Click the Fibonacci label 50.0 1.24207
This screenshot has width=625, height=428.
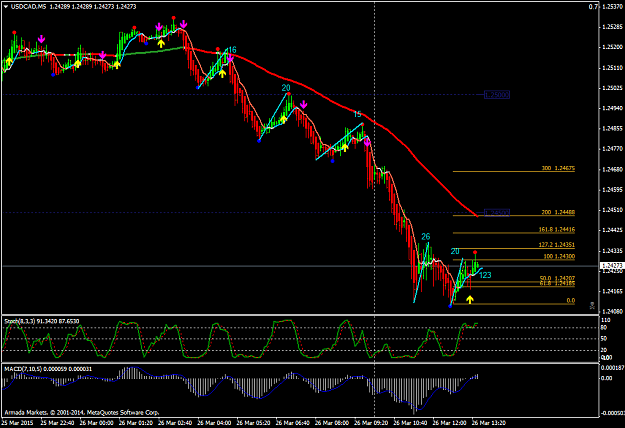pyautogui.click(x=557, y=278)
